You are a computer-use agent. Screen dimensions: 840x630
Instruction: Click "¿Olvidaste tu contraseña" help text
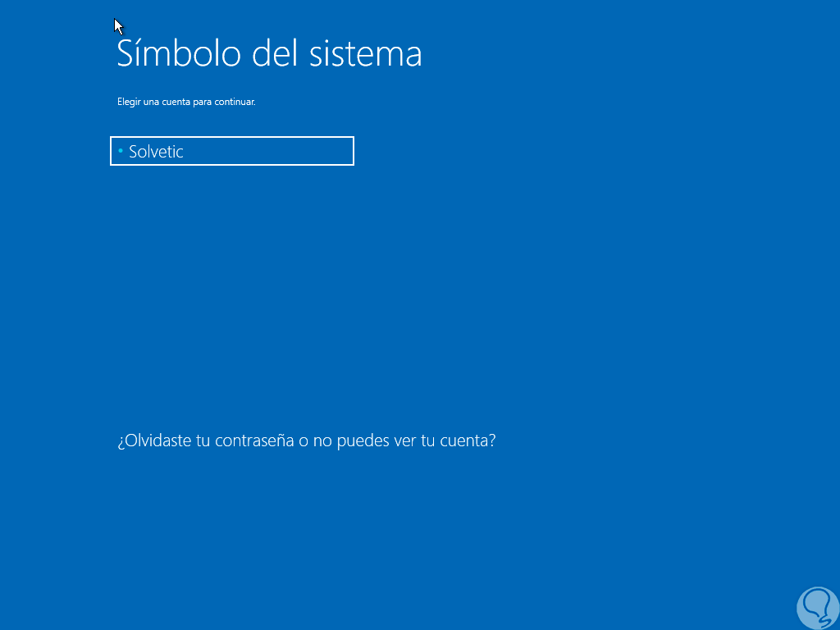205,441
